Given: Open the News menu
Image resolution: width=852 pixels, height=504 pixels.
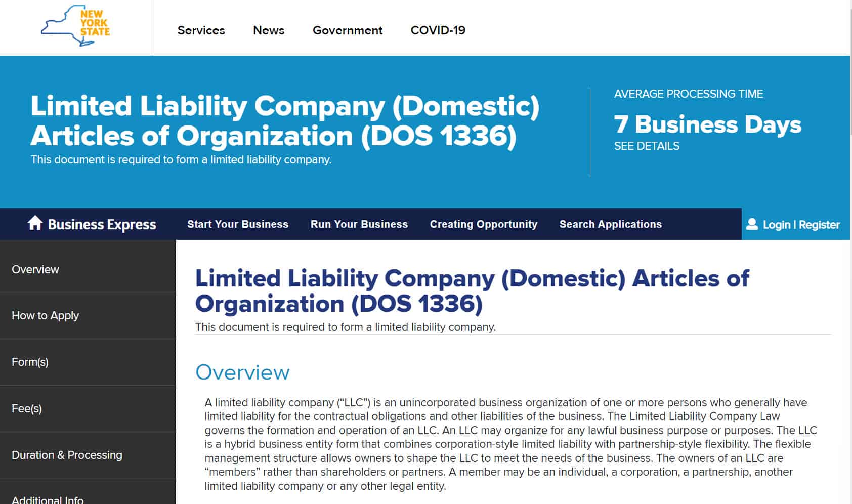Looking at the screenshot, I should [268, 30].
